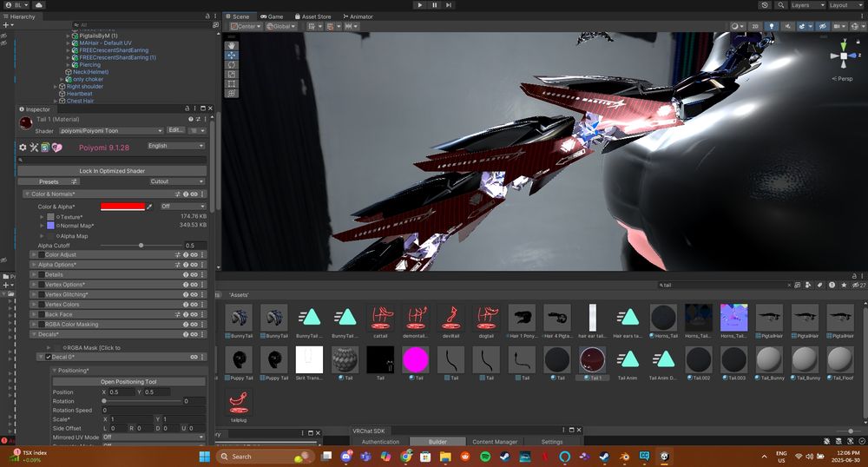The height and width of the screenshot is (467, 868).
Task: Open Back Face section presets icon
Action: 178,314
